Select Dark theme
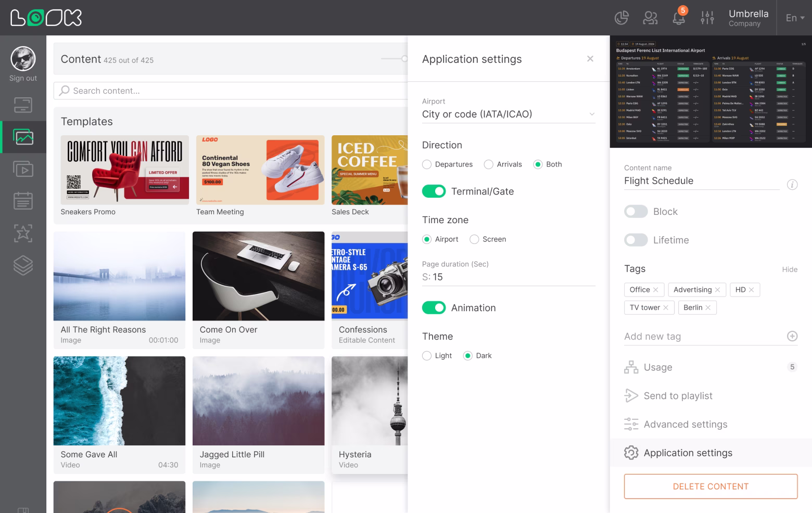The width and height of the screenshot is (812, 513). (467, 356)
